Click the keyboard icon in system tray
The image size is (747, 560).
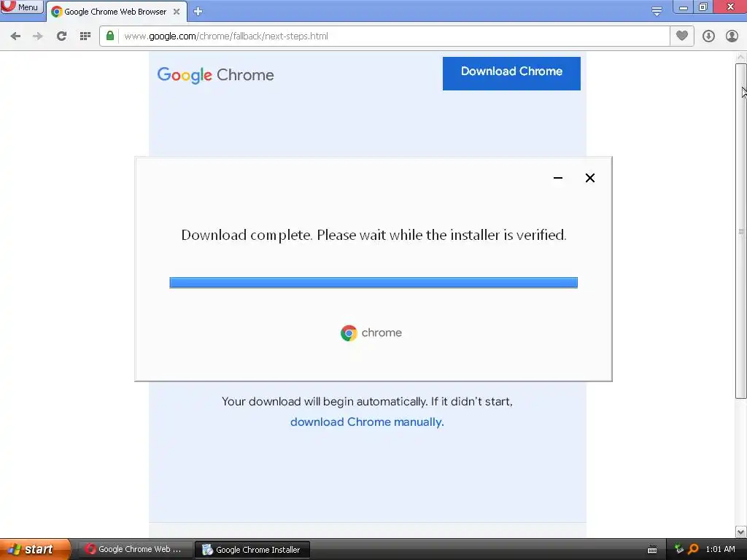coord(652,550)
